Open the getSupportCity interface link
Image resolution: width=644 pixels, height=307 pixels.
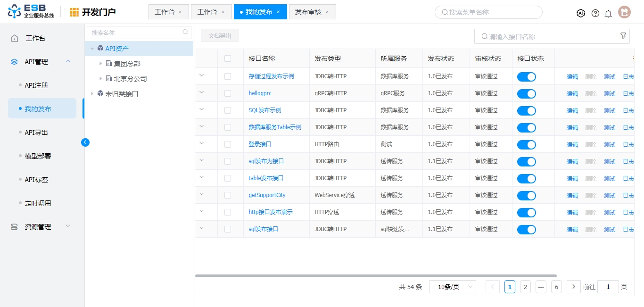click(267, 195)
